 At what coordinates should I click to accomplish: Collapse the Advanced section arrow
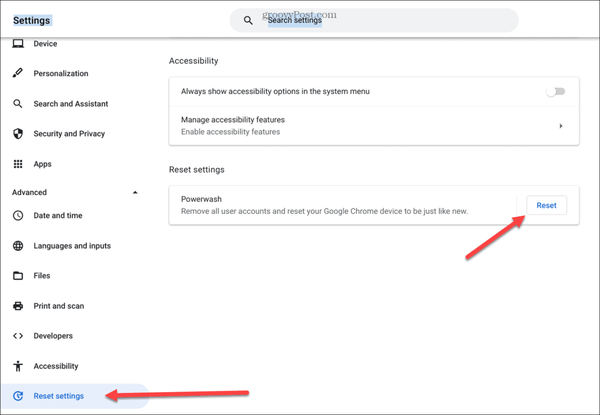pos(135,192)
